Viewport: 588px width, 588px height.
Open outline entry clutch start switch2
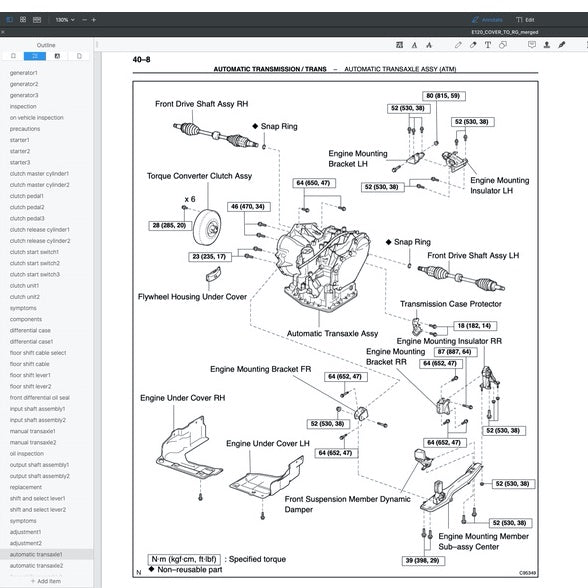35,263
